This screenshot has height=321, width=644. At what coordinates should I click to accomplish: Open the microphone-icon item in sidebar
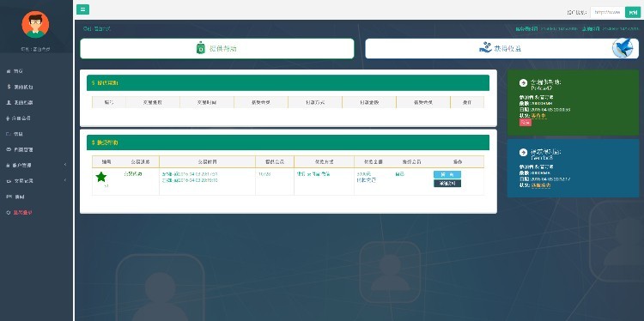pos(19,118)
